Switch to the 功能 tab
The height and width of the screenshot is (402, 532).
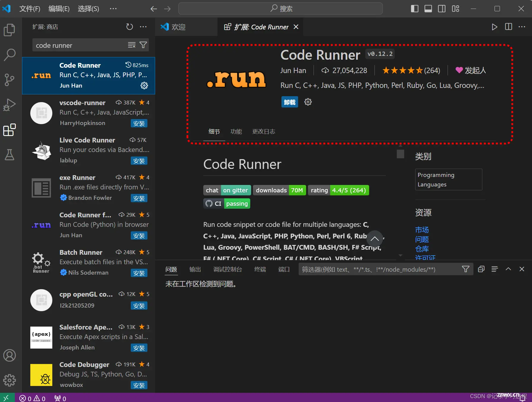[236, 132]
